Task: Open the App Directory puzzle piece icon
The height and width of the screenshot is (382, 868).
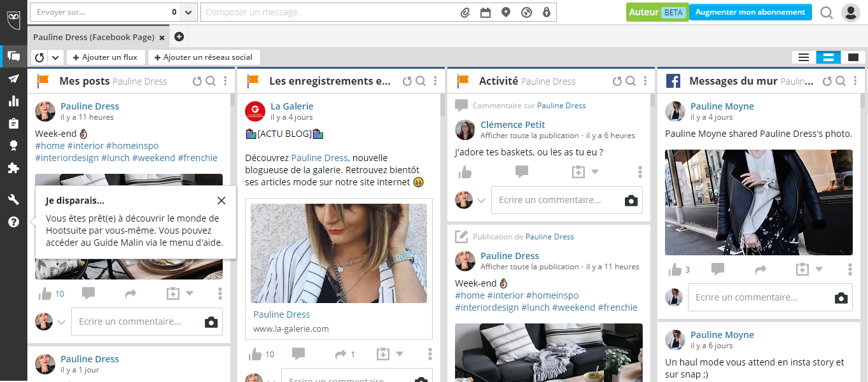Action: [x=13, y=168]
